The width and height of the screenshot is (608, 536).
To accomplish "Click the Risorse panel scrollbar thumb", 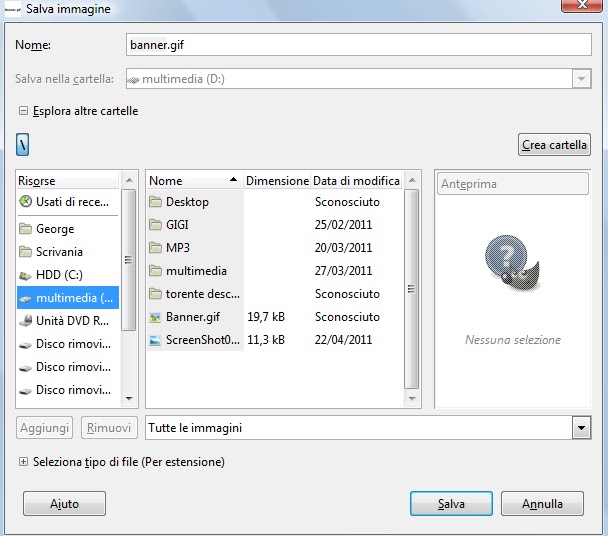I will [128, 260].
